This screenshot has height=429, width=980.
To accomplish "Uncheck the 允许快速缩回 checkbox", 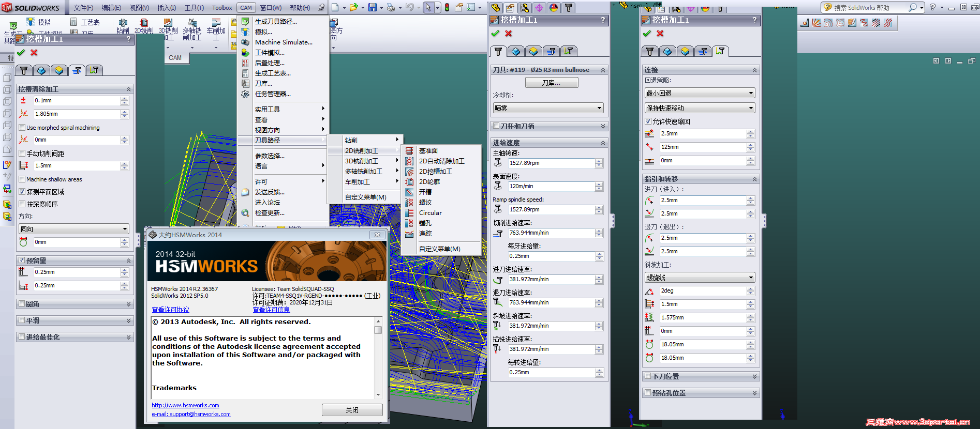I will (648, 121).
